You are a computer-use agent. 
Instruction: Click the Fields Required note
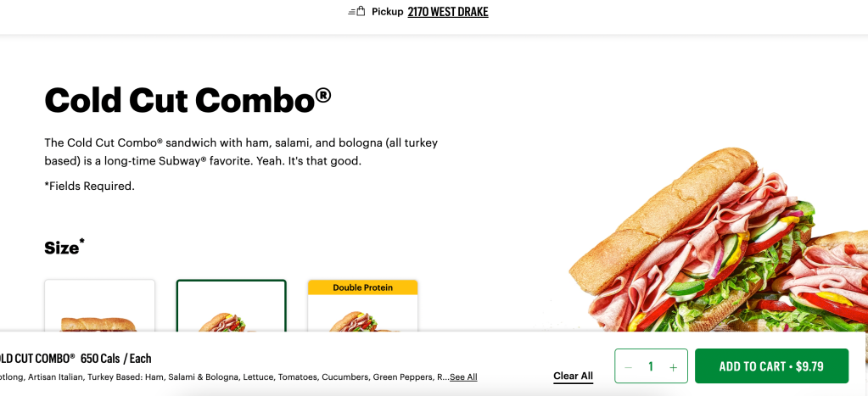(x=89, y=186)
